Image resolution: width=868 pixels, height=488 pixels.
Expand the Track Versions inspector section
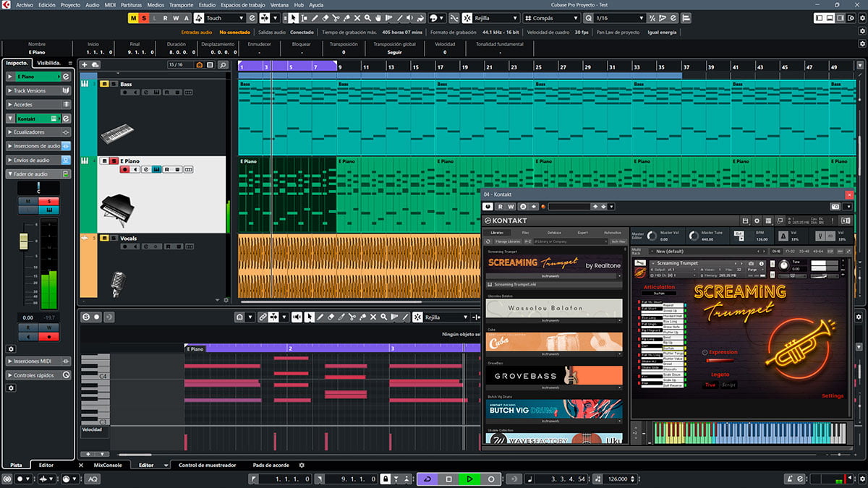point(39,91)
